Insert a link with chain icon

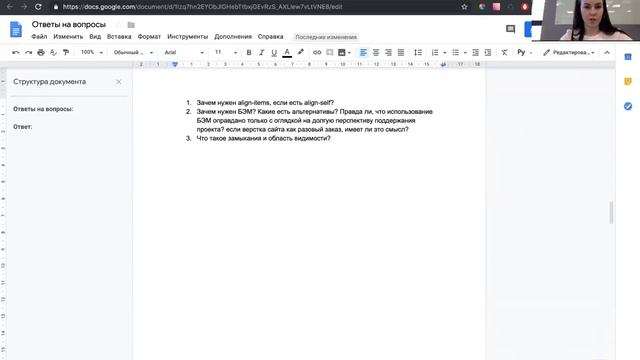pos(317,52)
